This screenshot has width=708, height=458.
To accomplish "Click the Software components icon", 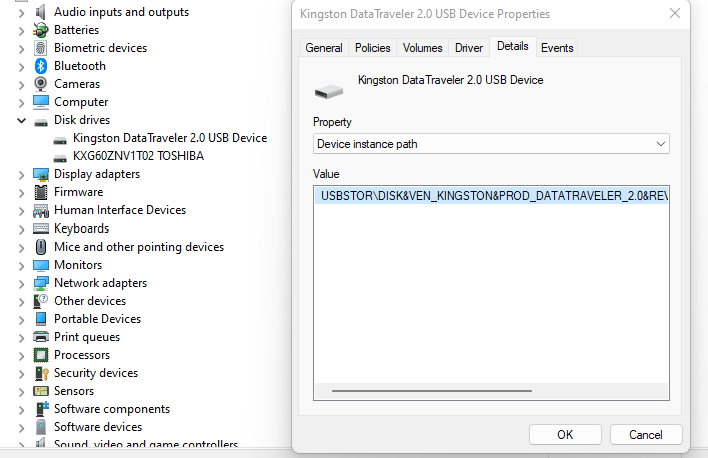I will (x=42, y=409).
